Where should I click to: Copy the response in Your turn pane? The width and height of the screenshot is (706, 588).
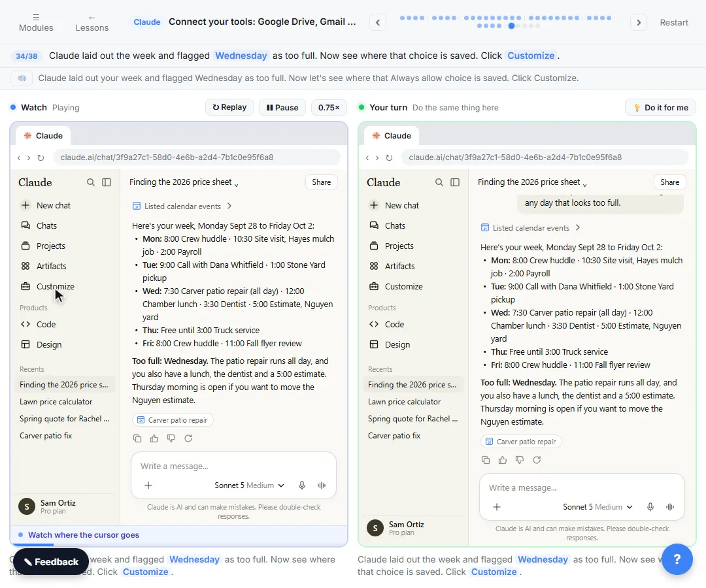click(486, 460)
